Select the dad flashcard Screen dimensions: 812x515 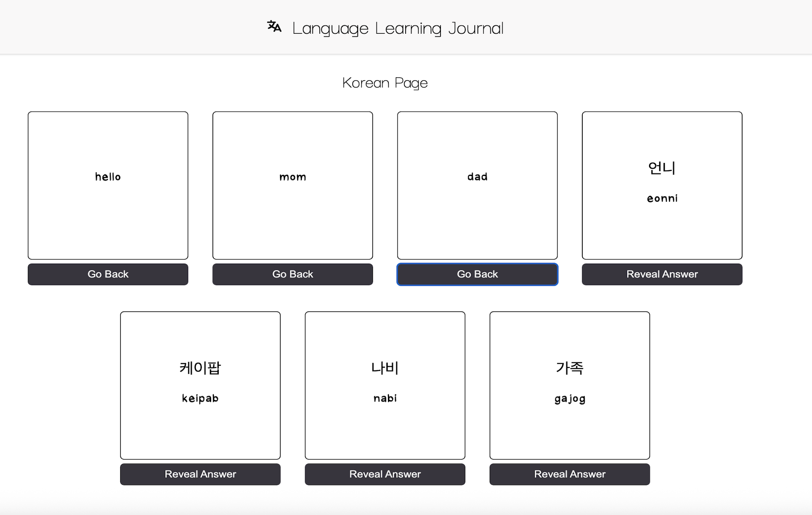[x=477, y=184]
